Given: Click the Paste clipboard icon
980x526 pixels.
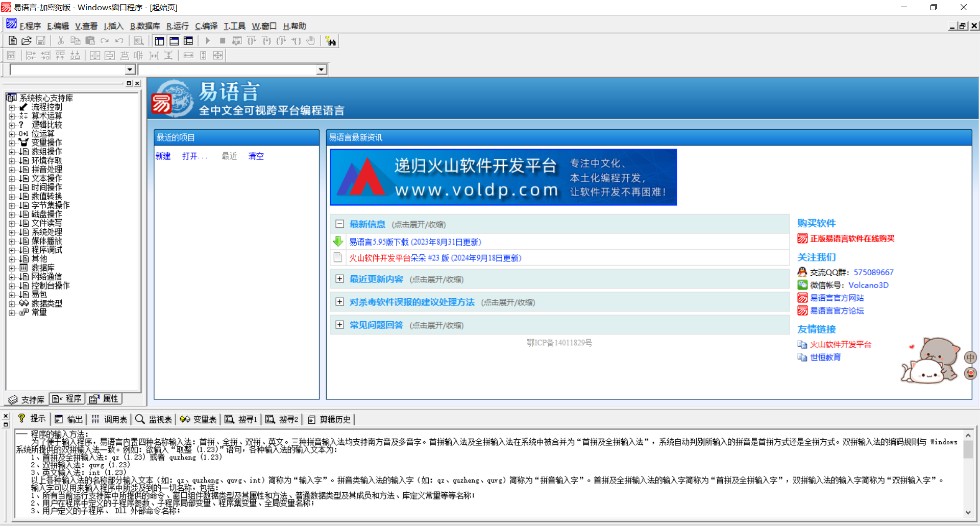Looking at the screenshot, I should 90,41.
